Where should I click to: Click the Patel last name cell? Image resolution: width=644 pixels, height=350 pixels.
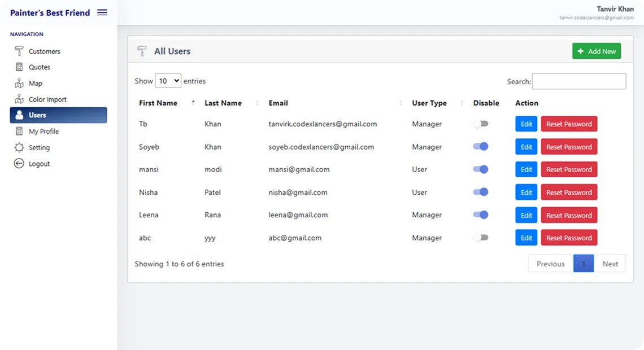pyautogui.click(x=213, y=193)
